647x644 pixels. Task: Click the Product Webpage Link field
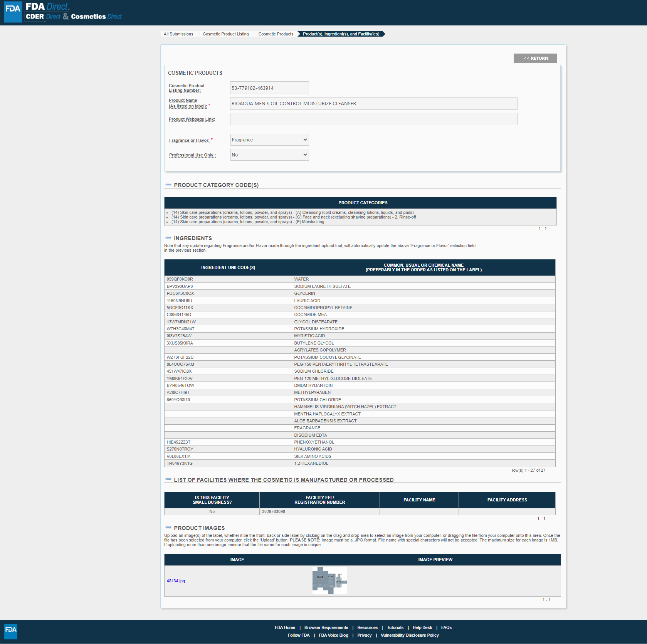pos(373,119)
